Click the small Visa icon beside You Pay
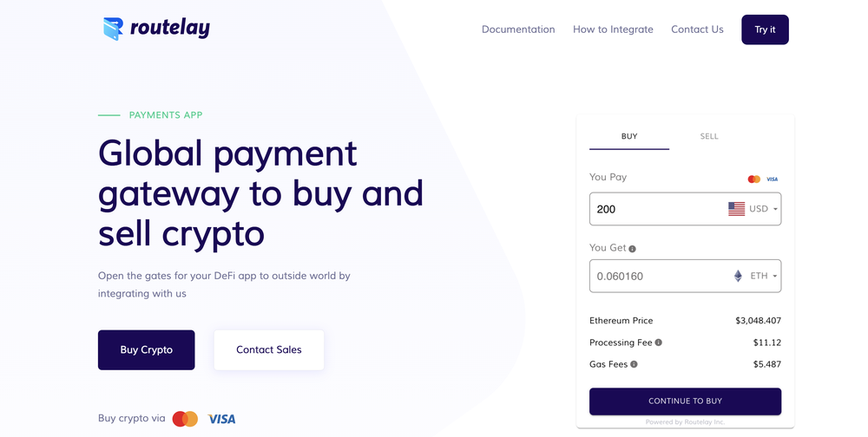 click(772, 179)
